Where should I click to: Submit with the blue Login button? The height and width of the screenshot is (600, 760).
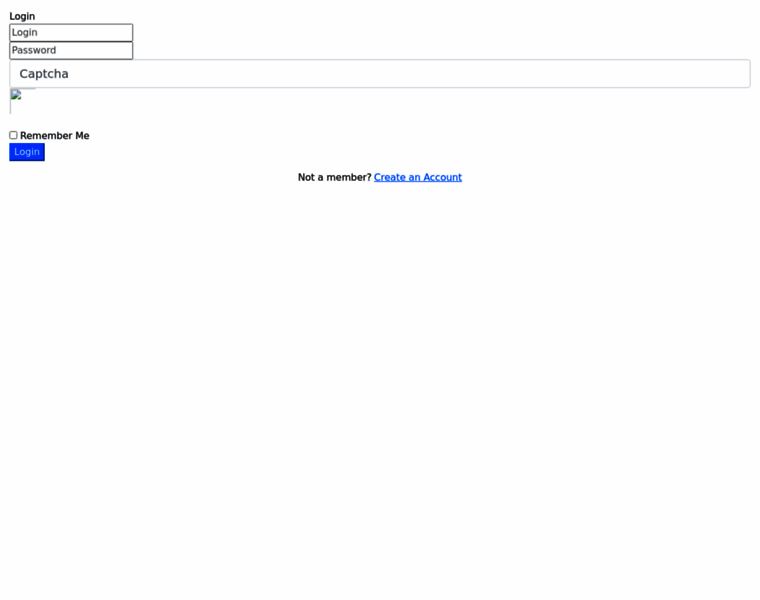click(27, 152)
